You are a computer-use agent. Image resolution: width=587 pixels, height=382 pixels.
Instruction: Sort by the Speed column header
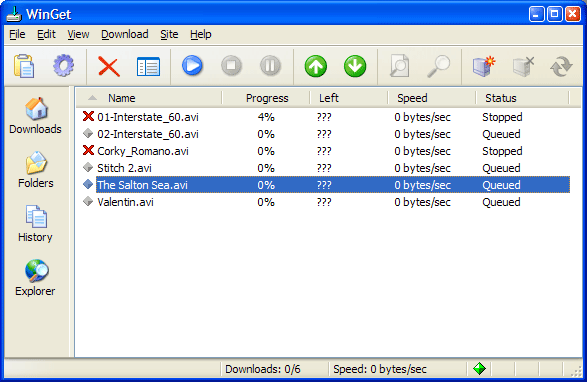click(x=432, y=98)
